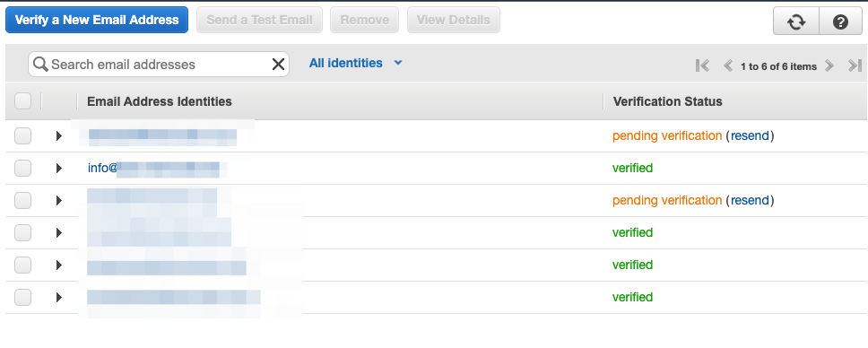Toggle the select-all header checkbox
Viewport: 868px width, 348px height.
coord(22,101)
